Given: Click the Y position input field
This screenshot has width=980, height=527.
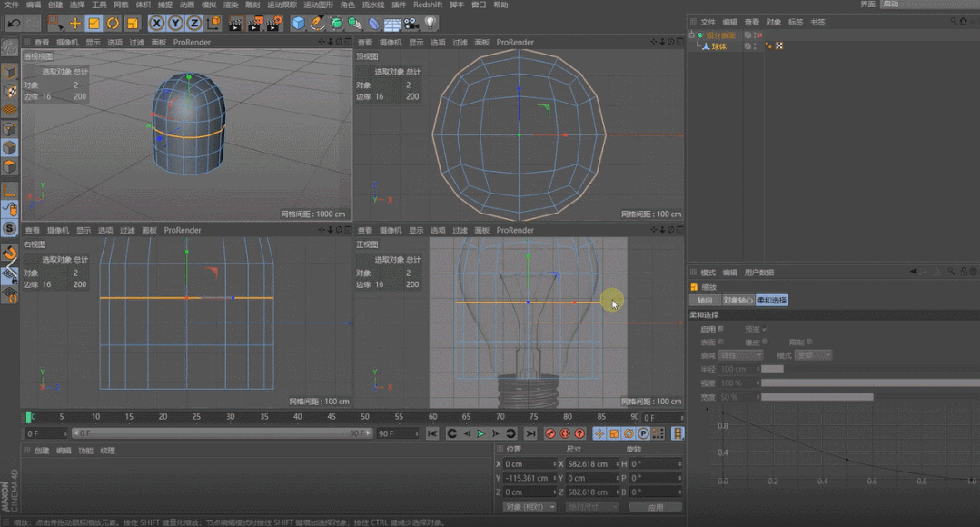Looking at the screenshot, I should 529,478.
